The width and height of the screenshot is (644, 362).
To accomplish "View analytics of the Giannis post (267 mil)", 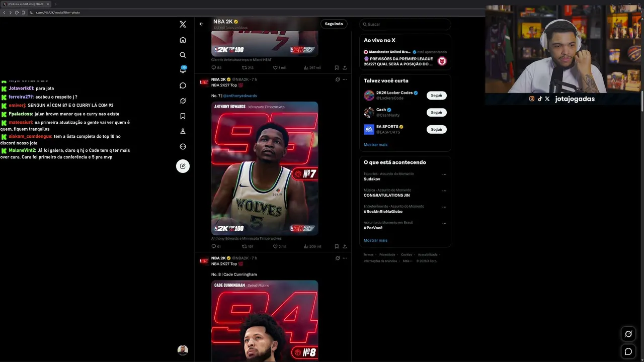I will tap(312, 67).
